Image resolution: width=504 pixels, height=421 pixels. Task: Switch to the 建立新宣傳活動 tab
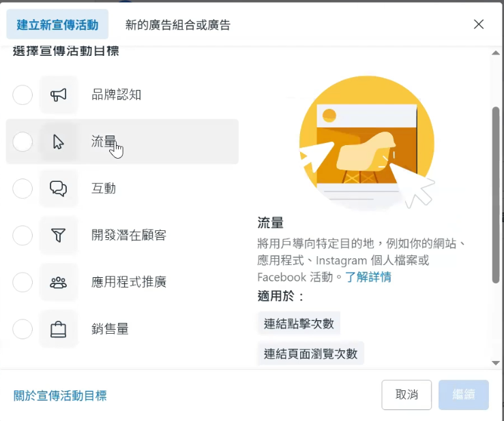click(x=57, y=25)
